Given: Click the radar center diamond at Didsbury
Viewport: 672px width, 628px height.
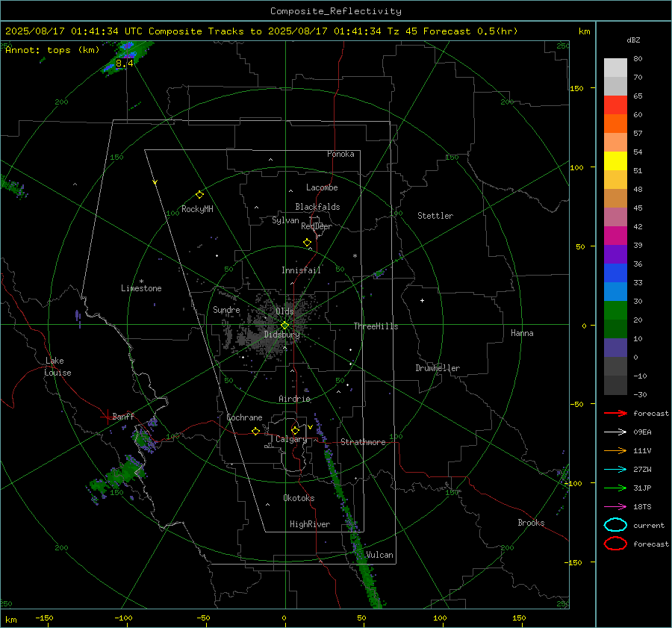Looking at the screenshot, I should tap(284, 326).
